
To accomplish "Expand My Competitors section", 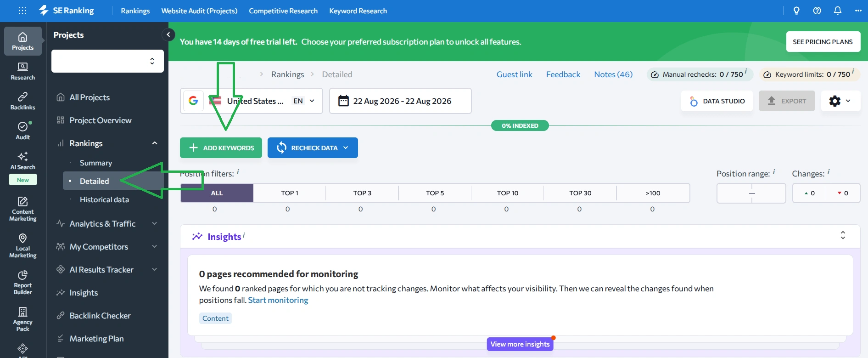I will click(x=155, y=247).
